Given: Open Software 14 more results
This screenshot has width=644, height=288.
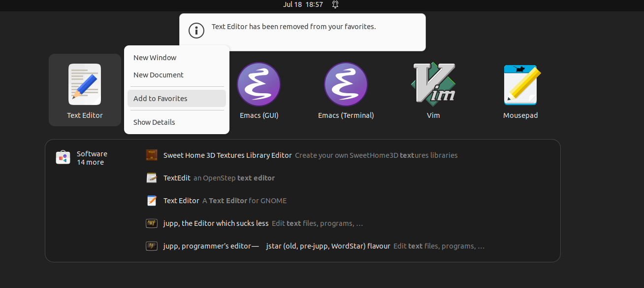Looking at the screenshot, I should (x=82, y=158).
